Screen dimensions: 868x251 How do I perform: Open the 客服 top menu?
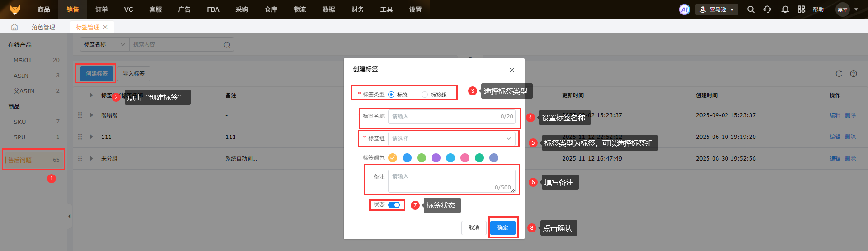coord(155,9)
